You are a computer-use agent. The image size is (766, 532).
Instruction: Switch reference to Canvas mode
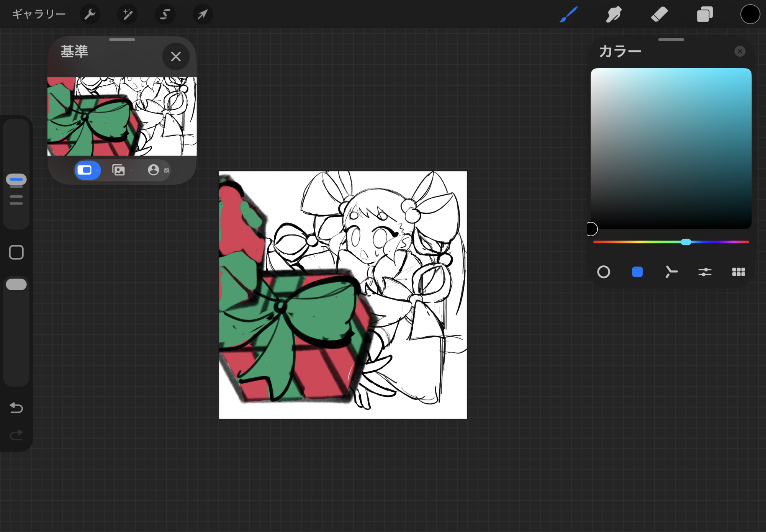click(x=87, y=170)
